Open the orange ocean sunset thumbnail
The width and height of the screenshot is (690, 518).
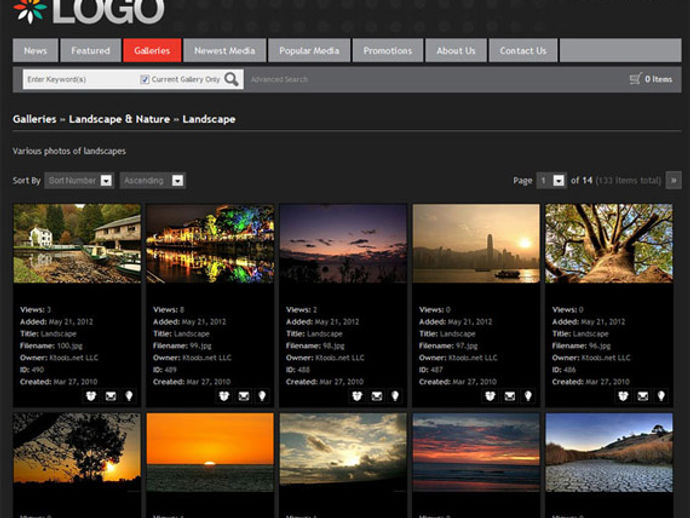point(210,452)
